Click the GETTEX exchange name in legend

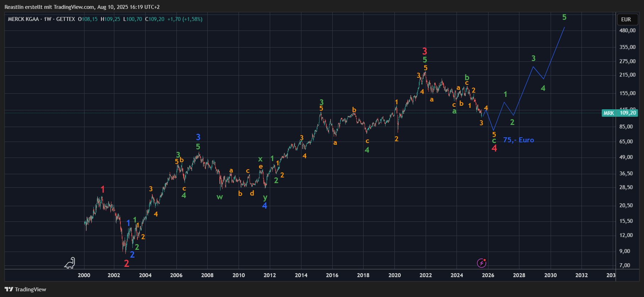coord(66,19)
